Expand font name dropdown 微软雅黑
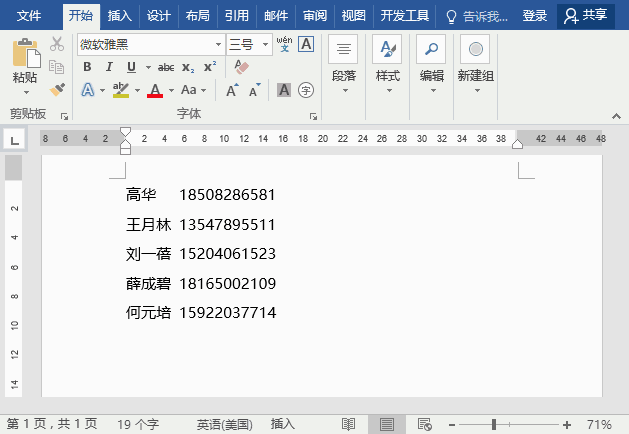Viewport: 629px width, 434px height. coord(218,44)
